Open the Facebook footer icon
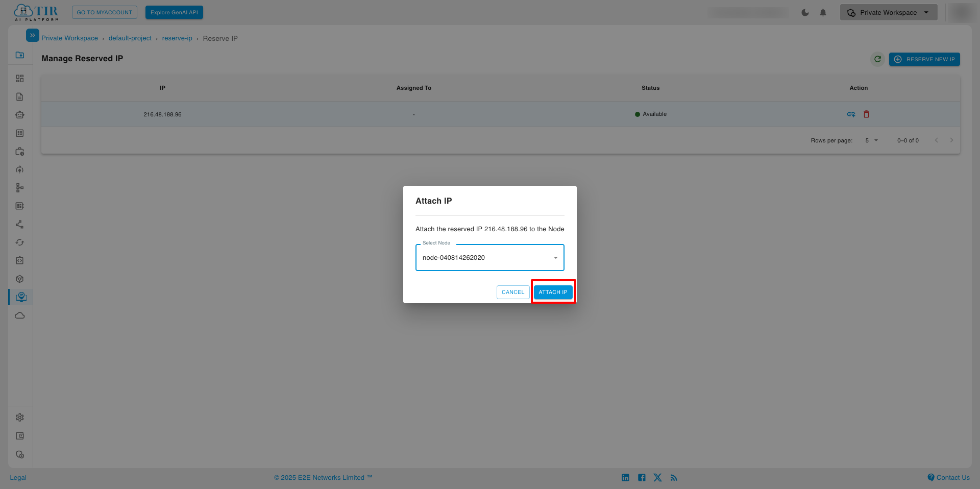Image resolution: width=980 pixels, height=489 pixels. [642, 478]
